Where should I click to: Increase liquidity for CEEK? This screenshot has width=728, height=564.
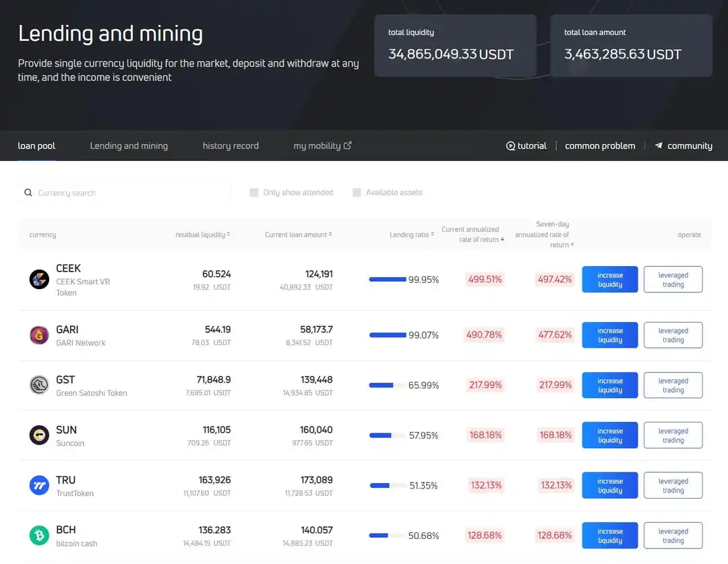609,280
